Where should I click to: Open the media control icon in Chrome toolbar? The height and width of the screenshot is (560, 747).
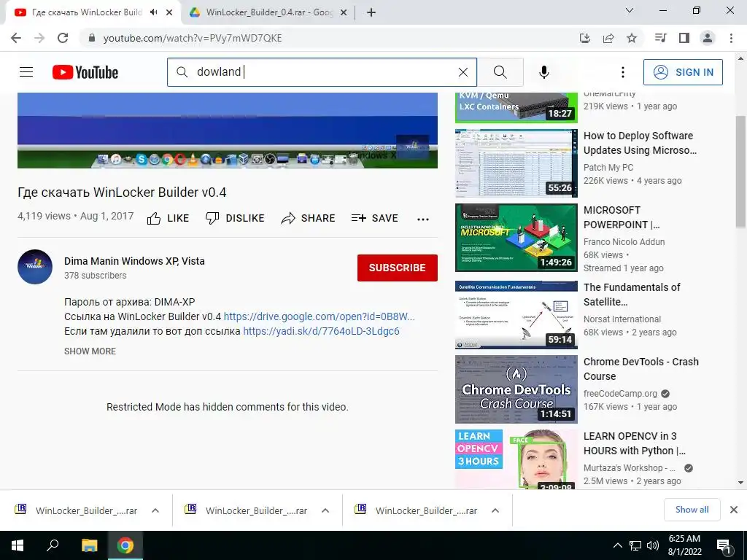point(660,38)
